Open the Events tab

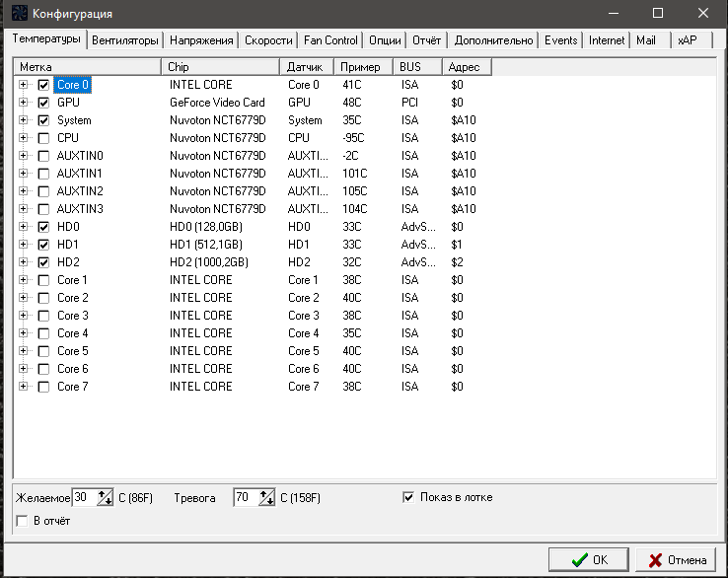tap(560, 40)
